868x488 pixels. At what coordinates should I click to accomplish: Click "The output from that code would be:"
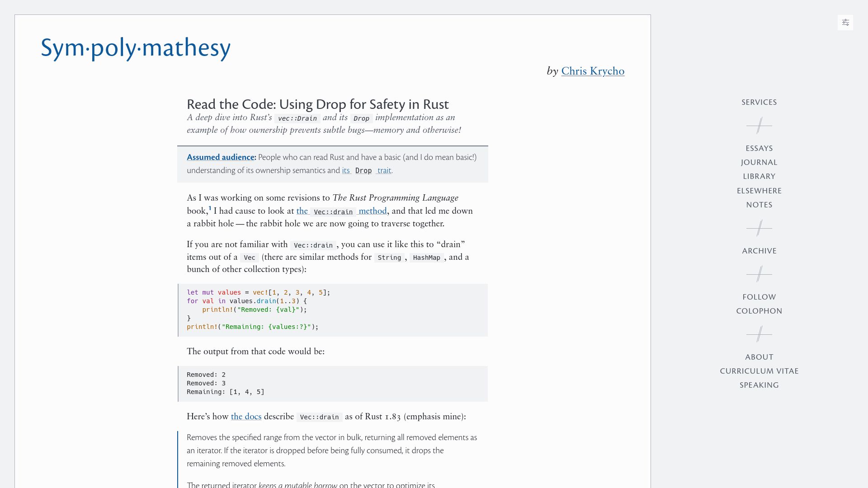pyautogui.click(x=255, y=352)
